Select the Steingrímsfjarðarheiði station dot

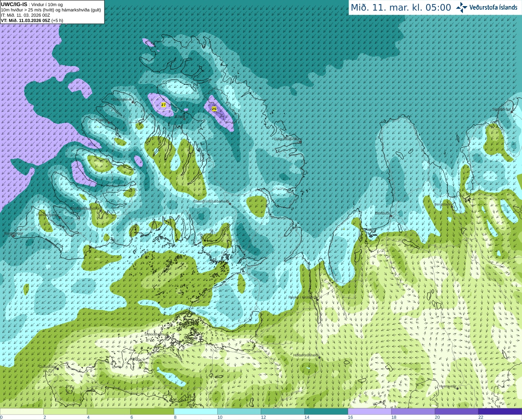[229, 203]
